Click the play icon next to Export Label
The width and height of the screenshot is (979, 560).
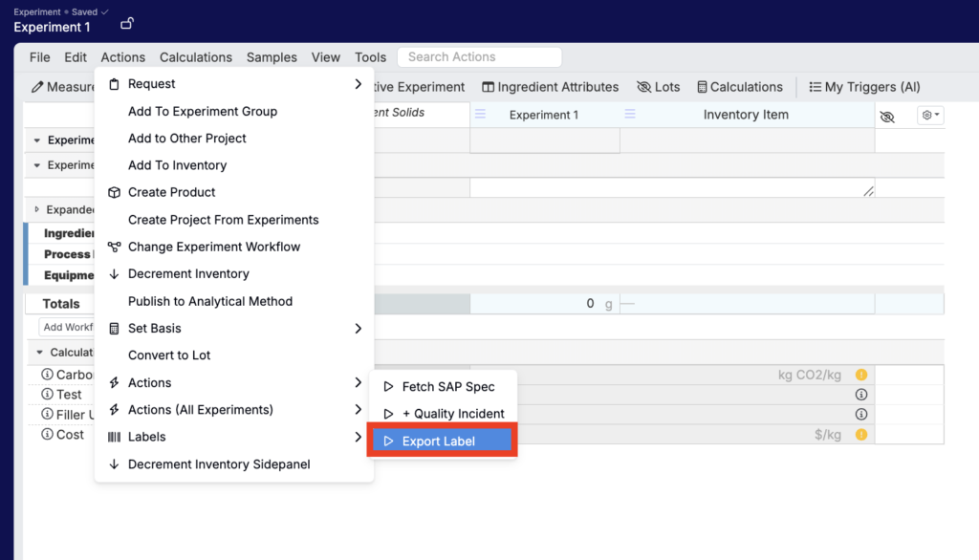[388, 441]
